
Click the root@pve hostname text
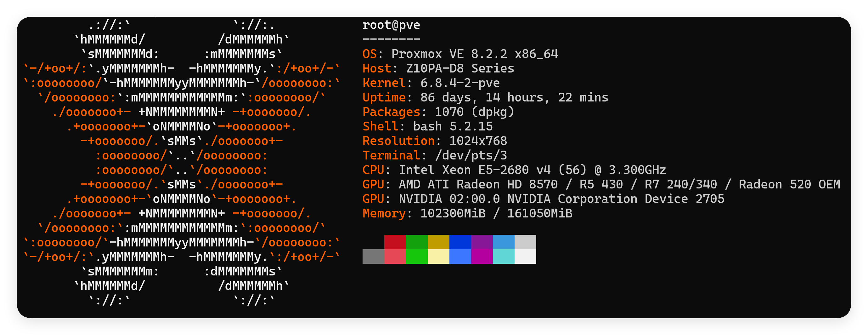pyautogui.click(x=391, y=25)
